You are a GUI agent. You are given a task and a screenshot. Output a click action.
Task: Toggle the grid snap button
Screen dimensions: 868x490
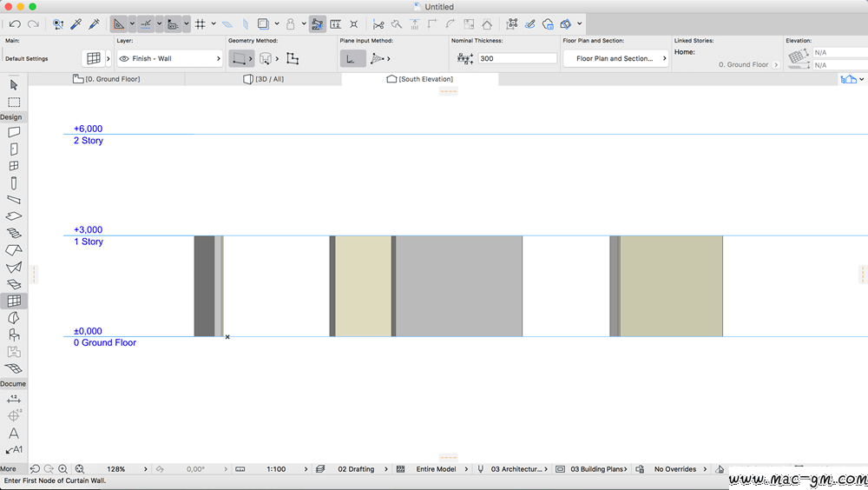[200, 24]
